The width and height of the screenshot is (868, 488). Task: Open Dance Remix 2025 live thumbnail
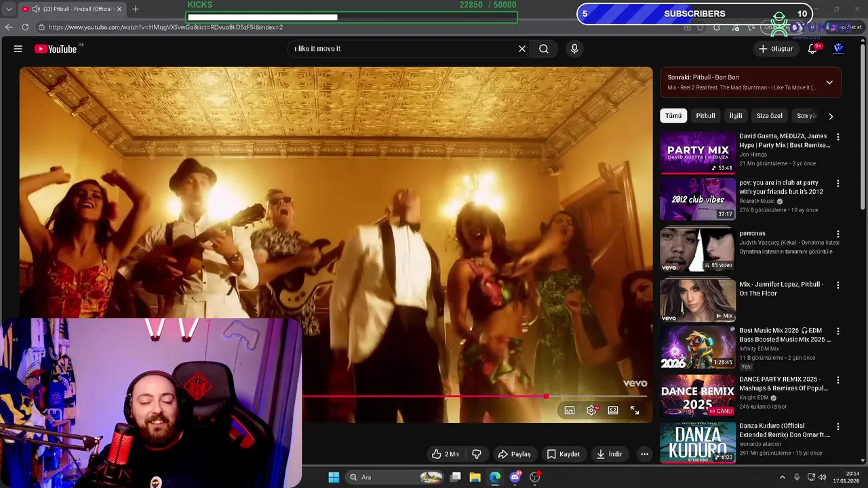click(698, 395)
